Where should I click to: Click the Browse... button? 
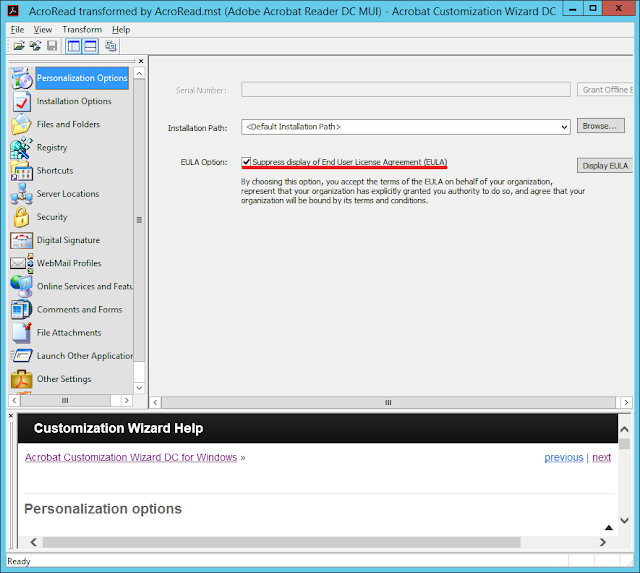coord(600,126)
